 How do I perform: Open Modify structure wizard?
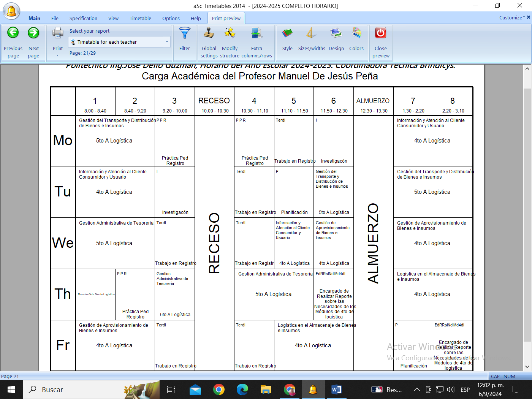[x=230, y=43]
